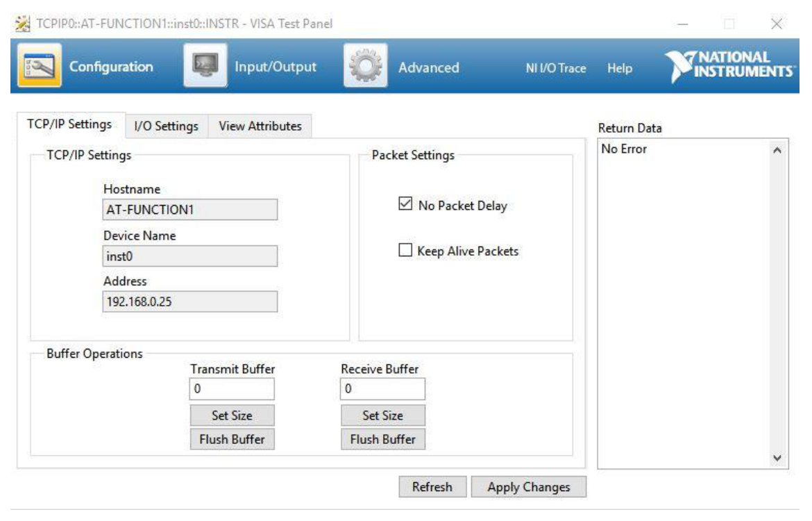Image resolution: width=812 pixels, height=521 pixels.
Task: Open the Advanced gear icon
Action: 365,66
